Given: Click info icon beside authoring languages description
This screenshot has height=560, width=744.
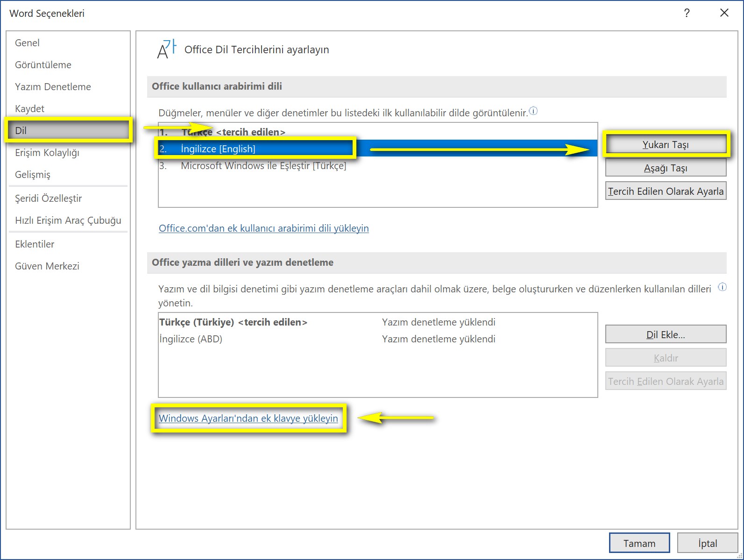Looking at the screenshot, I should (722, 287).
